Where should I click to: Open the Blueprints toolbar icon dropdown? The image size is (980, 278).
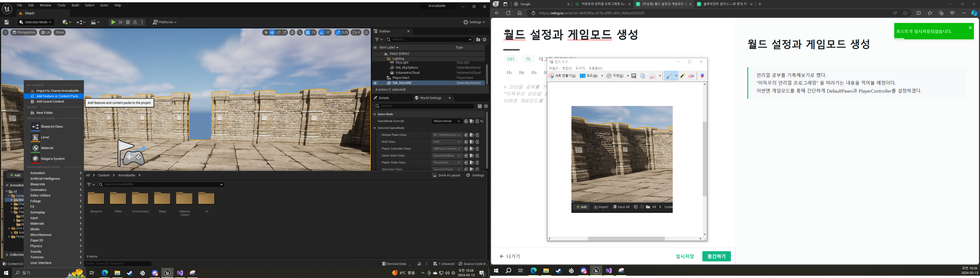pyautogui.click(x=81, y=22)
